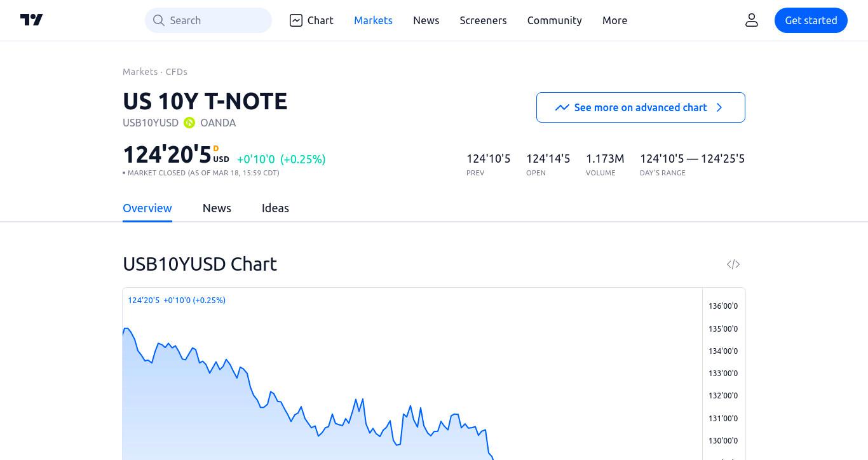Click the Get started button
The image size is (868, 460).
[x=811, y=20]
